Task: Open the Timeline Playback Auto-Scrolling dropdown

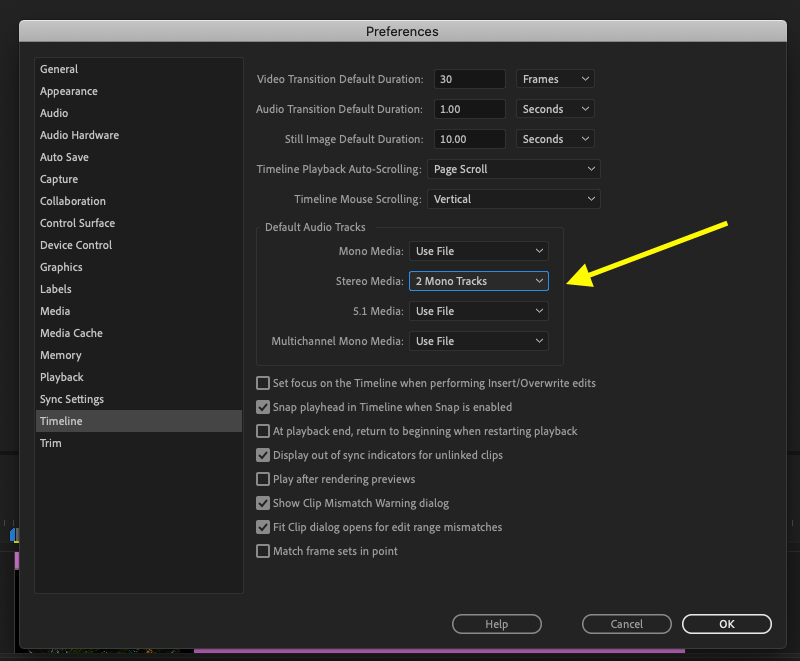Action: tap(513, 169)
